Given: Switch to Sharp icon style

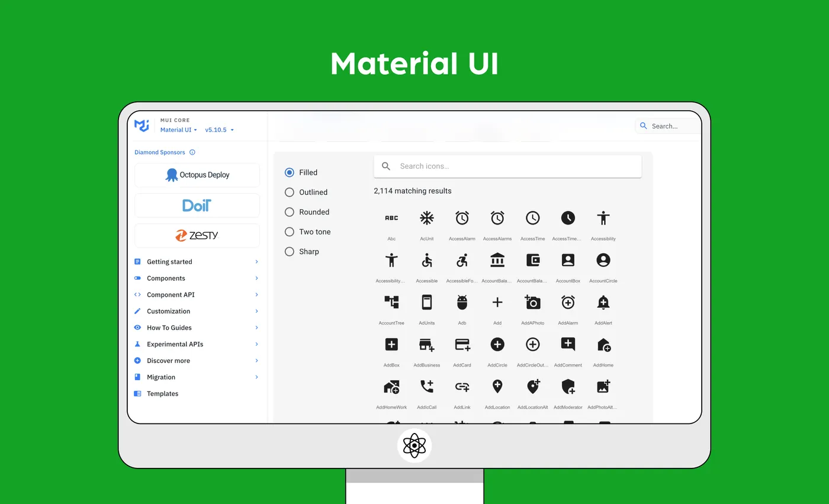Looking at the screenshot, I should click(x=289, y=251).
